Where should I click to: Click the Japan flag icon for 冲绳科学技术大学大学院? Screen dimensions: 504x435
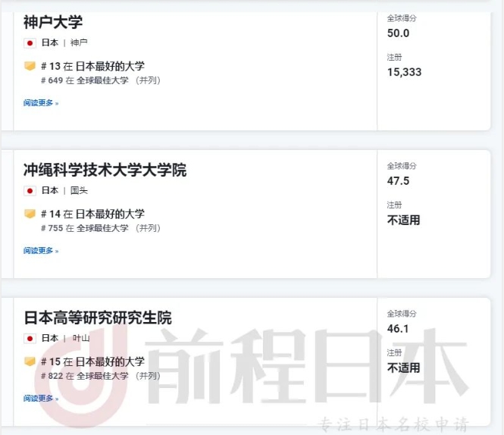coord(30,191)
